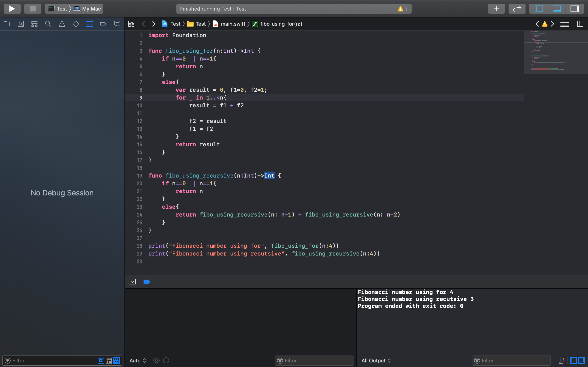The height and width of the screenshot is (367, 588).
Task: Open the Source Control navigator icon
Action: point(21,24)
